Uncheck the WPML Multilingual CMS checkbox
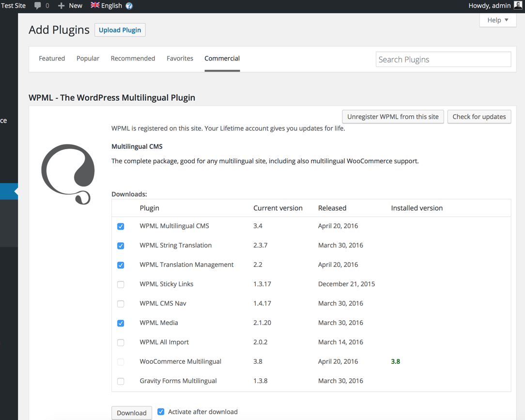The height and width of the screenshot is (420, 525). pos(121,226)
